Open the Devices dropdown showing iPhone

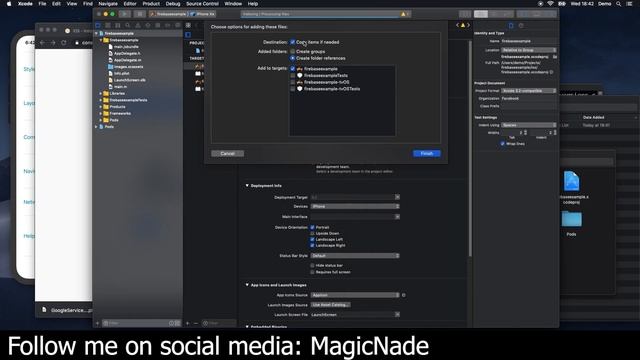coord(355,207)
